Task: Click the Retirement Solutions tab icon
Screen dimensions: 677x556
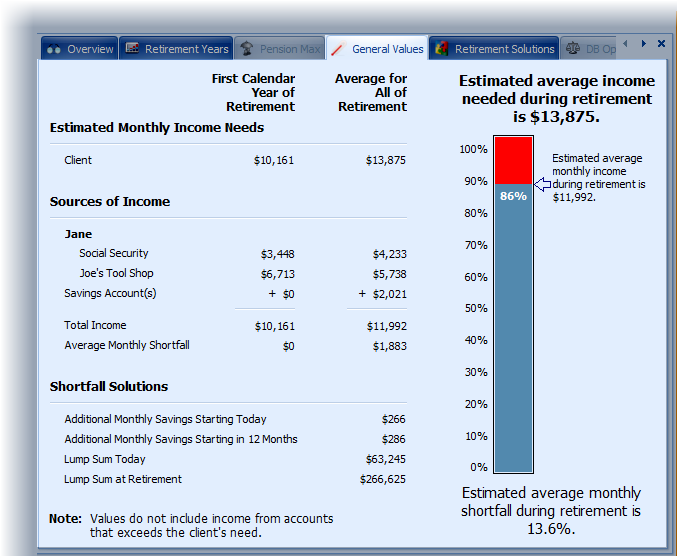Action: coord(441,49)
